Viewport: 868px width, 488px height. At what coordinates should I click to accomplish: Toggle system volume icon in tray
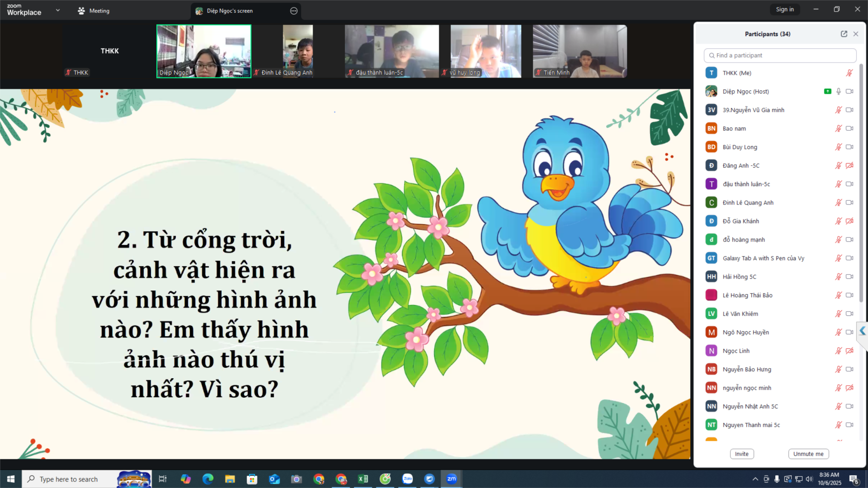[x=809, y=479]
